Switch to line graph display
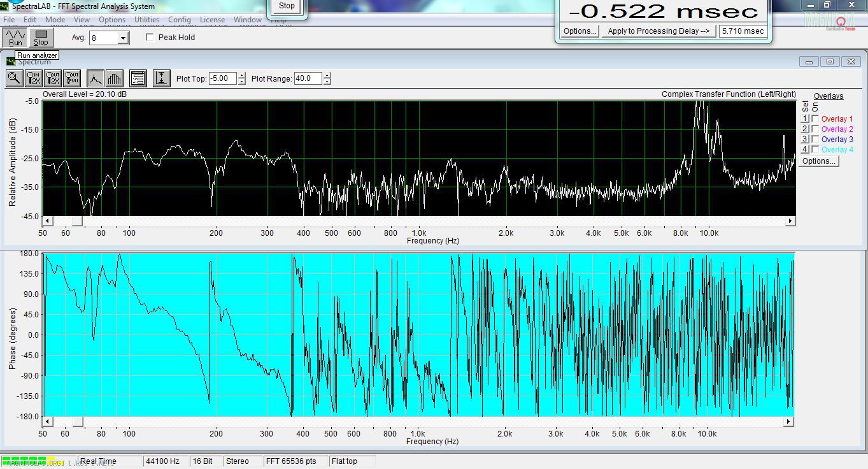This screenshot has height=469, width=868. tap(95, 78)
